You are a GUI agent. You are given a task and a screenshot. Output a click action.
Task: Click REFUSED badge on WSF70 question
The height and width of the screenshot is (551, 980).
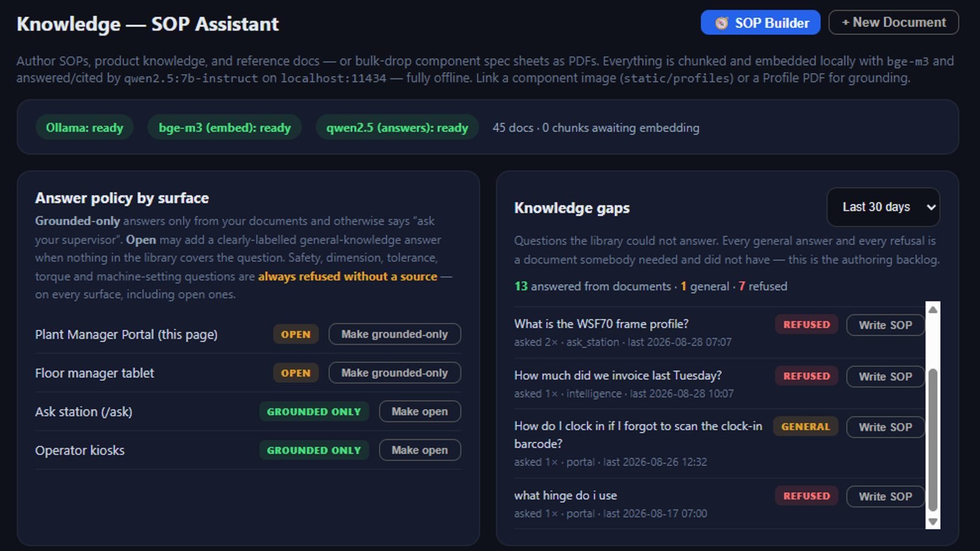pyautogui.click(x=807, y=324)
